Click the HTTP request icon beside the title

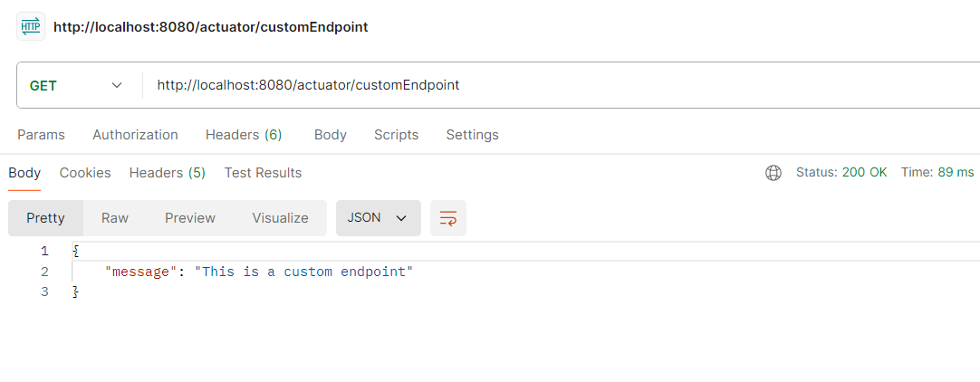tap(31, 27)
